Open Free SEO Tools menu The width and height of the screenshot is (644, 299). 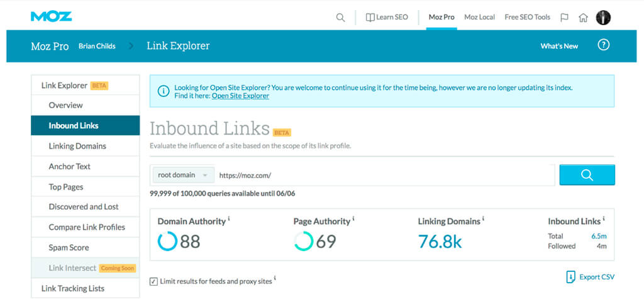coord(528,17)
